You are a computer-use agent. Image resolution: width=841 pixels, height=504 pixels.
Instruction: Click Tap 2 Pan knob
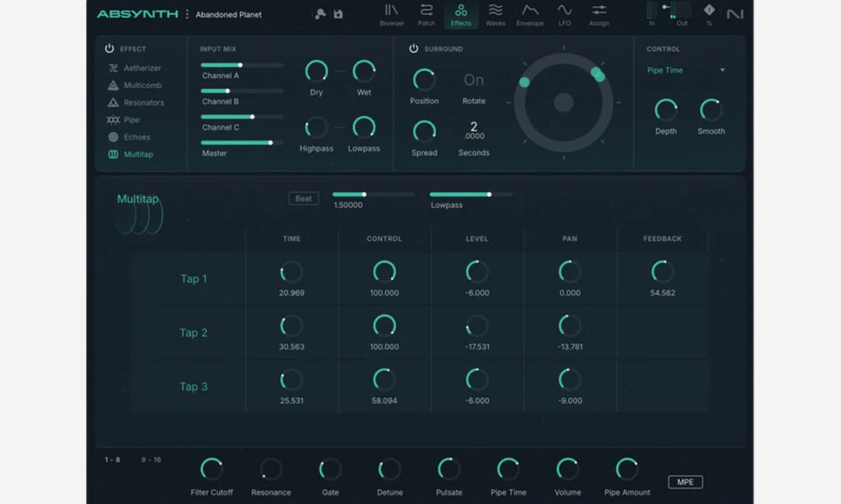tap(570, 325)
